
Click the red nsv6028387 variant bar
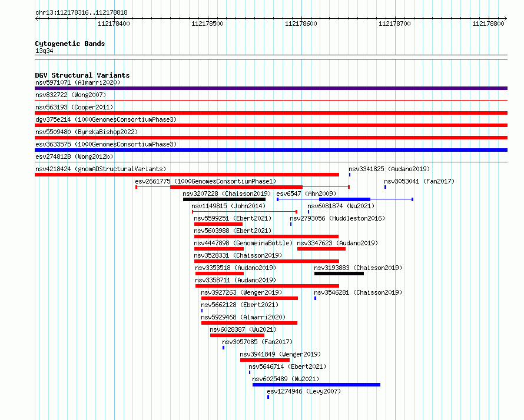(x=237, y=335)
